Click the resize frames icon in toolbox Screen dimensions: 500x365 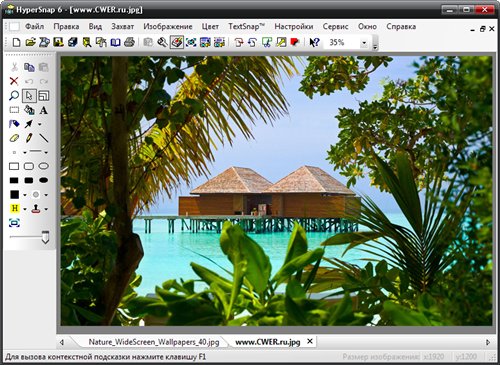pos(44,96)
